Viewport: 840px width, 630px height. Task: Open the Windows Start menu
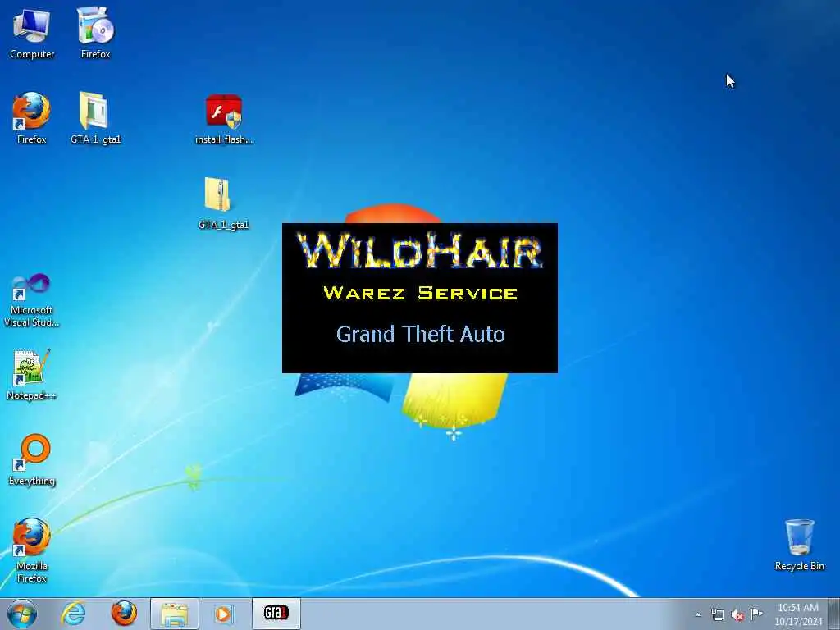pos(22,614)
